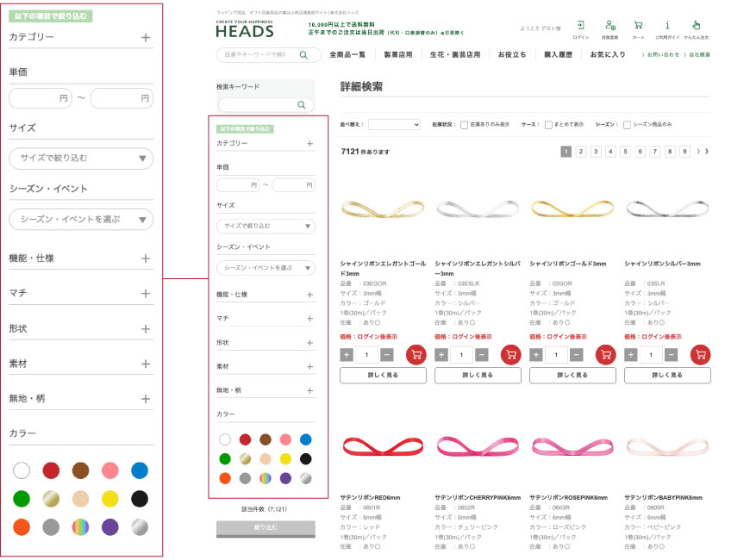
Task: Select the 生花・園芸店用 navigation item
Action: point(455,55)
